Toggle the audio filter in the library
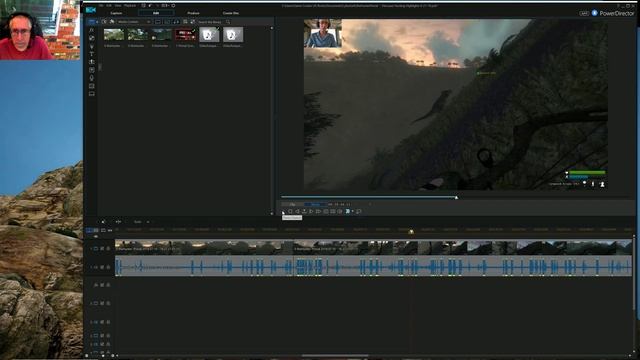Screen dimensions: 640x360 point(176,22)
